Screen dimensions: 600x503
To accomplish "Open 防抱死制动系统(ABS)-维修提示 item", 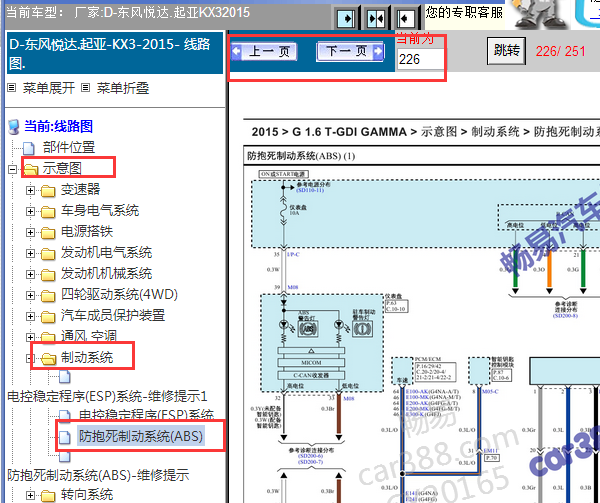I will coord(98,475).
